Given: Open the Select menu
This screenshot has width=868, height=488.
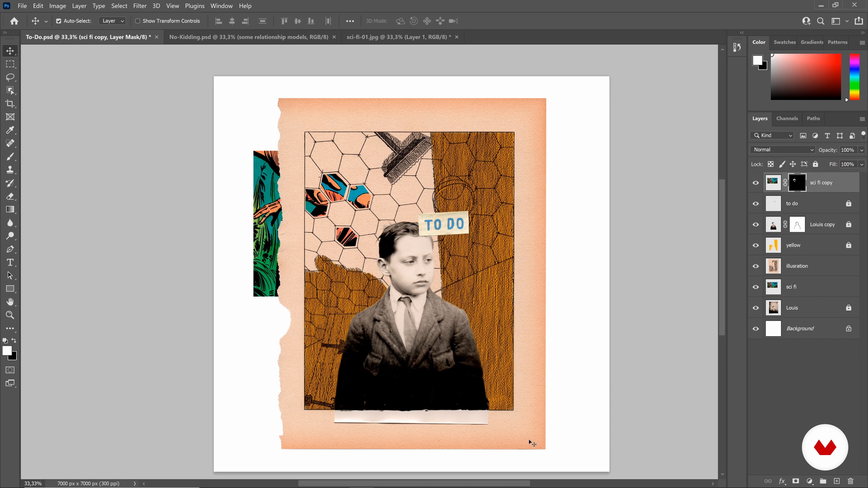Looking at the screenshot, I should [119, 6].
